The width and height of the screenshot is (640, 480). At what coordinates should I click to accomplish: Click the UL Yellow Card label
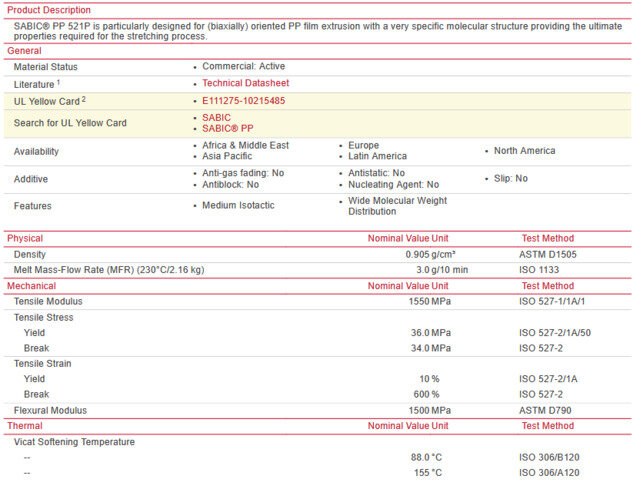50,101
